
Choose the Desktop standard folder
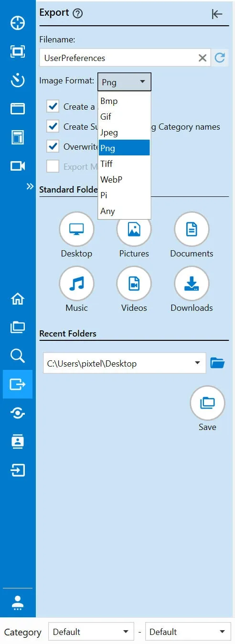tap(76, 229)
